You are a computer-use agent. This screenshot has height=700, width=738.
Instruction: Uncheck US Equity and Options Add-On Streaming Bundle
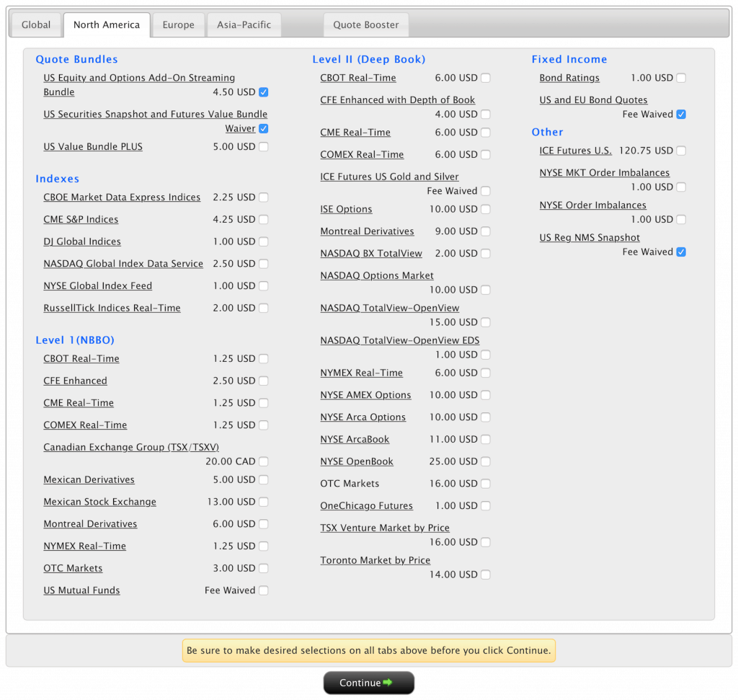[264, 92]
